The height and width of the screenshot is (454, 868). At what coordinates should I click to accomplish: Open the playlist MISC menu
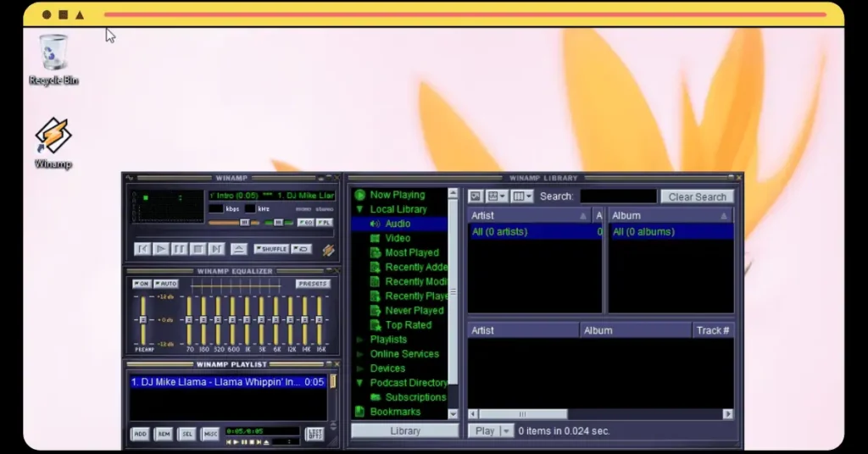(210, 434)
